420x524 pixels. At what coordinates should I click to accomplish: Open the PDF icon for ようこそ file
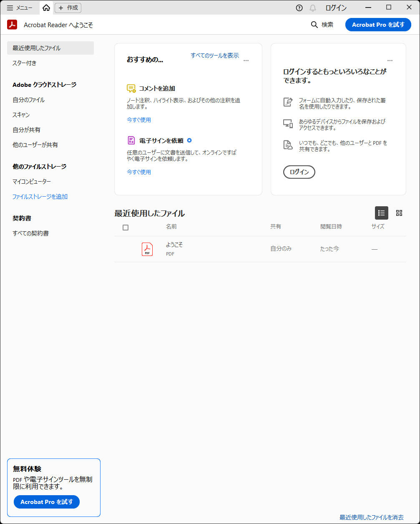147,249
